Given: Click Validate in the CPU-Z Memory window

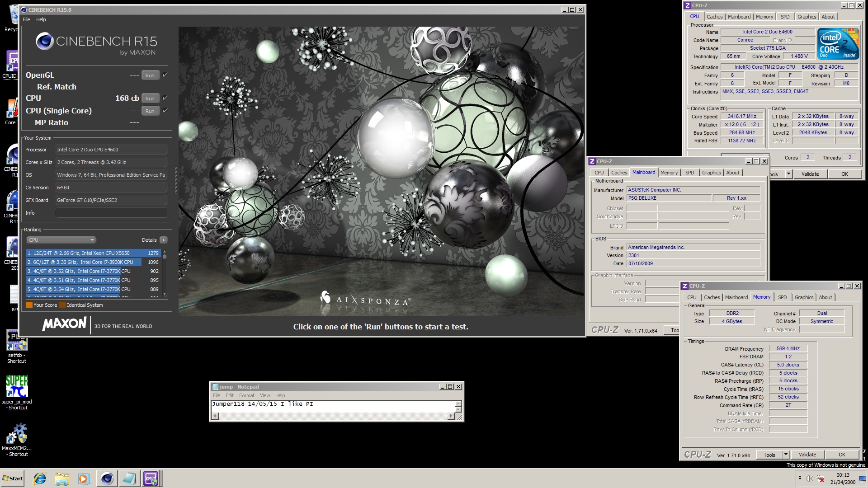Looking at the screenshot, I should click(x=807, y=455).
